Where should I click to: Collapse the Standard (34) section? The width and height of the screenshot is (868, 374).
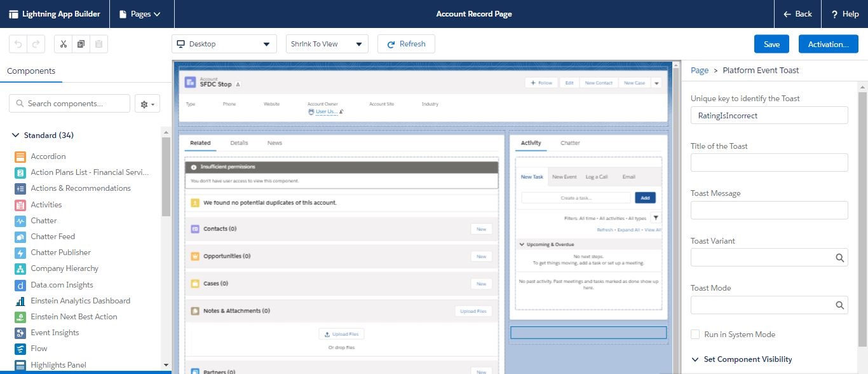coord(16,135)
